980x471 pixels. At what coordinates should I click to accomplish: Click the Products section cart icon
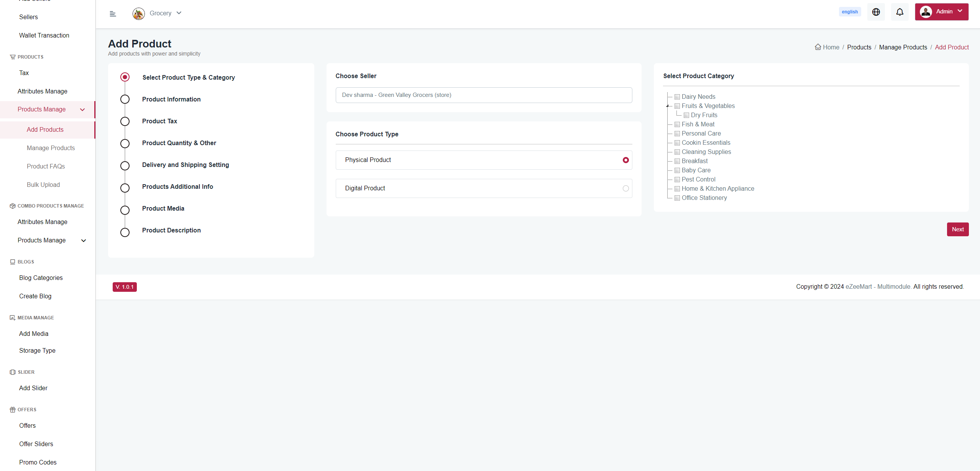[13, 57]
